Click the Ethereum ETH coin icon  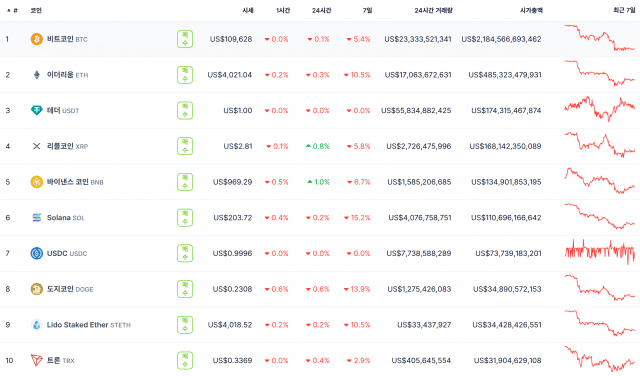[x=36, y=75]
